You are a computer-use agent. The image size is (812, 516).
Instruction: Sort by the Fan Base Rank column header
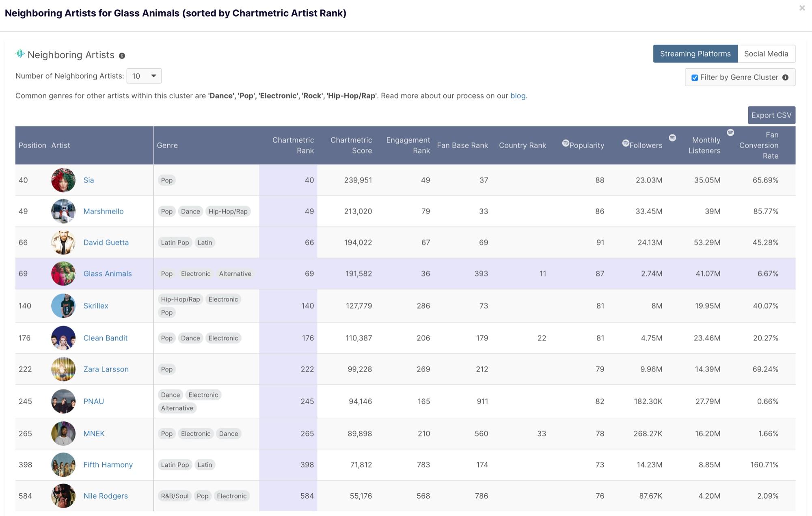pyautogui.click(x=462, y=145)
